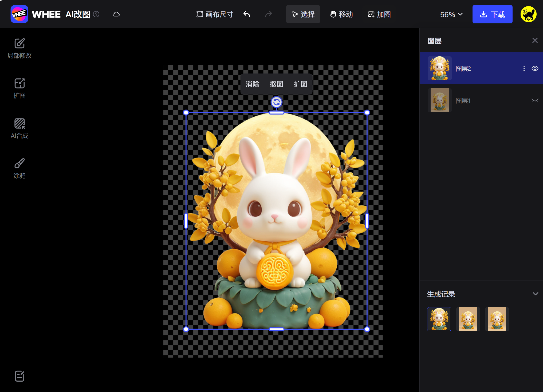Collapse the 生成记录 section
This screenshot has width=543, height=392.
coord(536,294)
